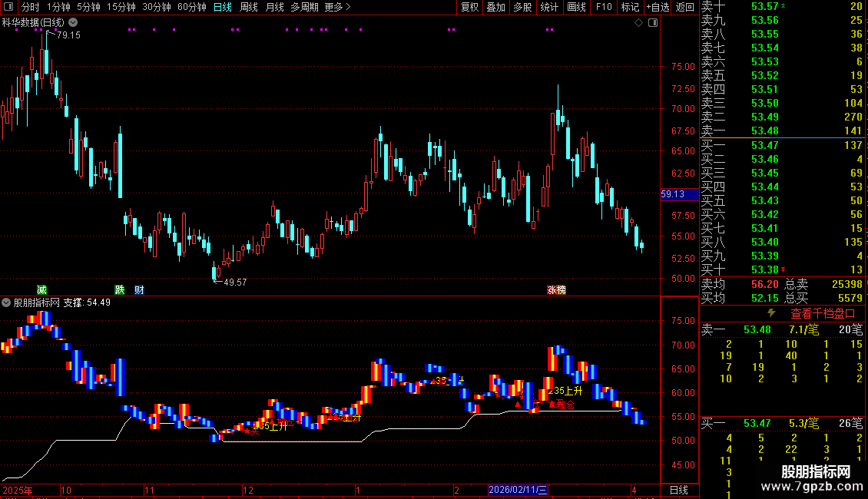Open 多周期 multi-period view
The height and width of the screenshot is (499, 868).
pos(304,7)
